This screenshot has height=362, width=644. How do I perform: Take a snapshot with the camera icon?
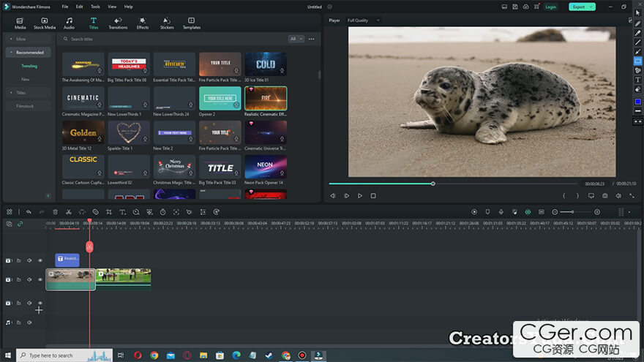tap(604, 196)
